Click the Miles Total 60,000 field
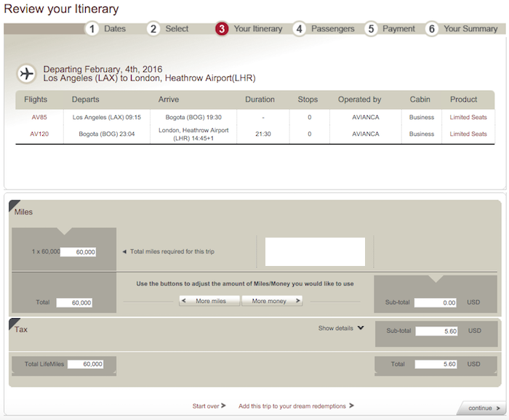 coord(74,302)
